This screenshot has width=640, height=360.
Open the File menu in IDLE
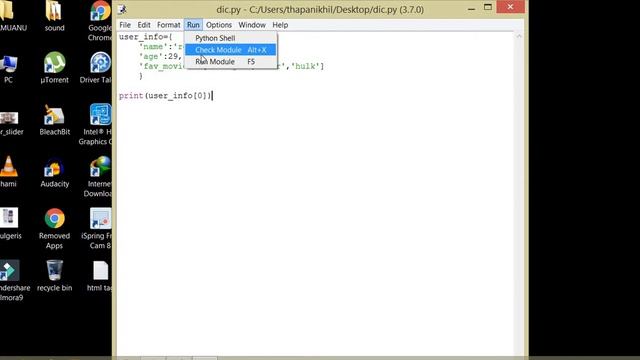125,25
